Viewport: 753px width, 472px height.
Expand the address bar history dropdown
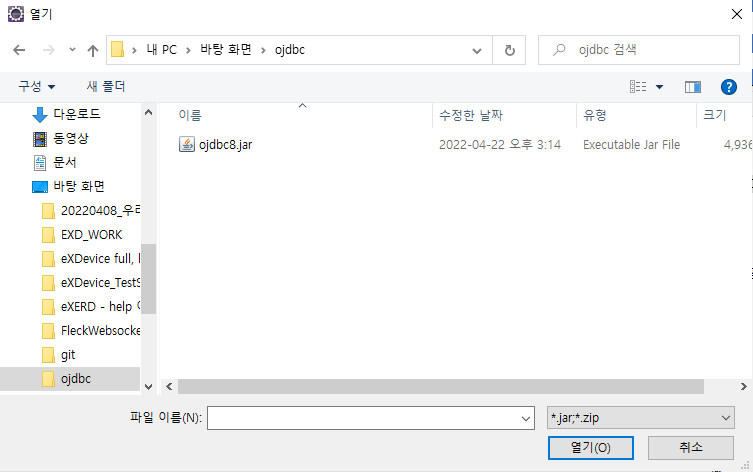[x=476, y=50]
